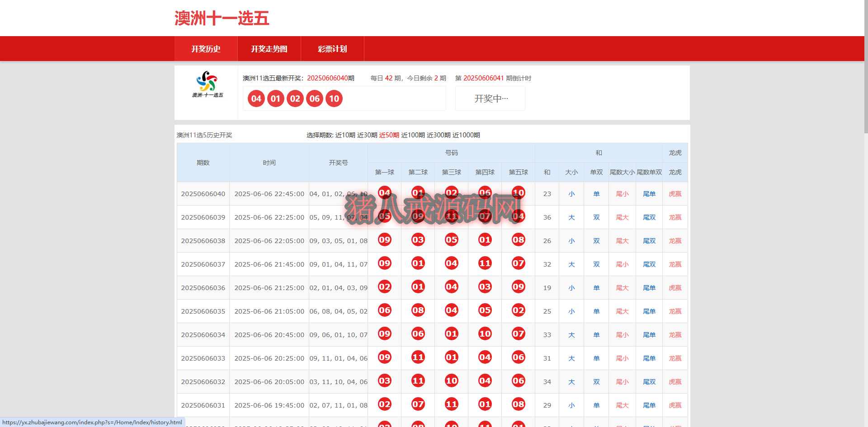The image size is (868, 427).
Task: Click 尾双 cell in row 20250606039
Action: coord(649,217)
